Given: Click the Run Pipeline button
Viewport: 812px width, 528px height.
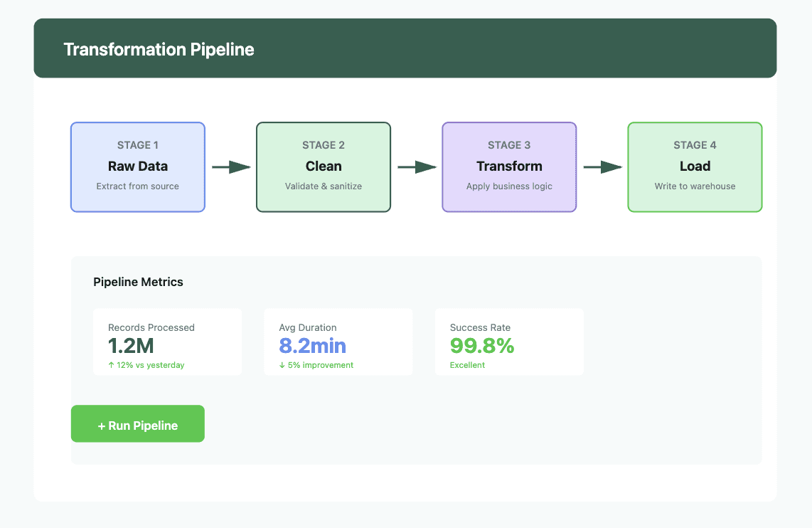Looking at the screenshot, I should coord(138,423).
